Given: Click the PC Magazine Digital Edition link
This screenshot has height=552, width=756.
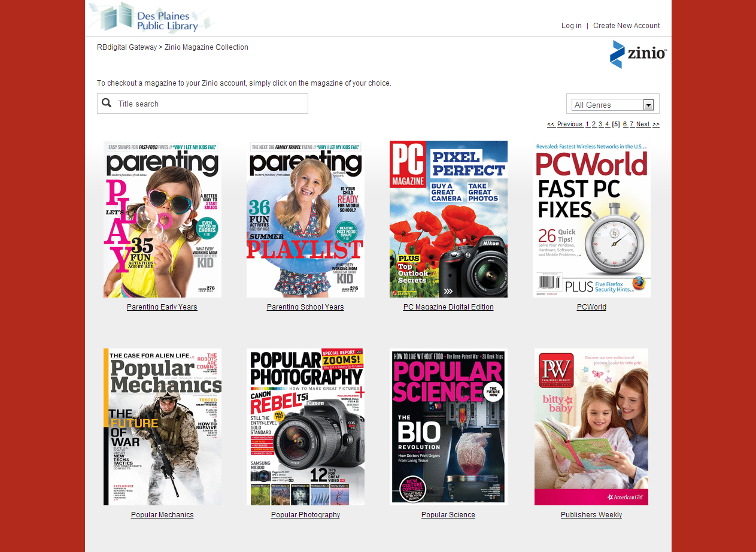Looking at the screenshot, I should (448, 307).
